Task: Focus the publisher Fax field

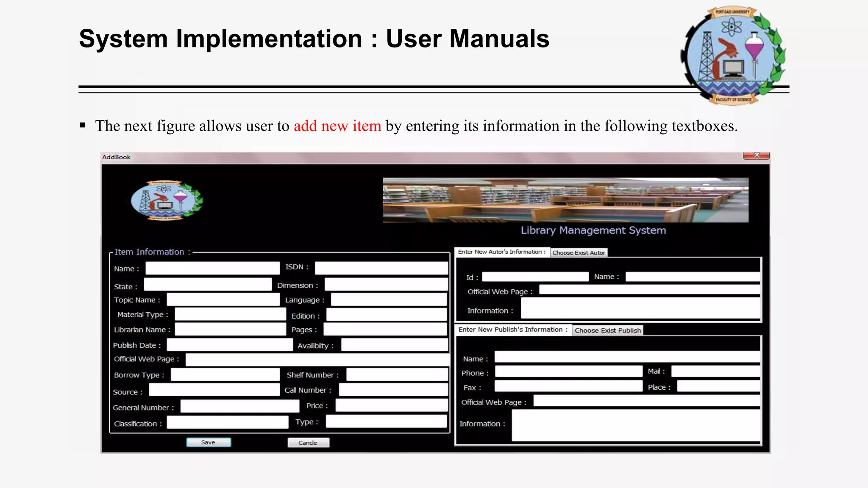Action: [568, 386]
